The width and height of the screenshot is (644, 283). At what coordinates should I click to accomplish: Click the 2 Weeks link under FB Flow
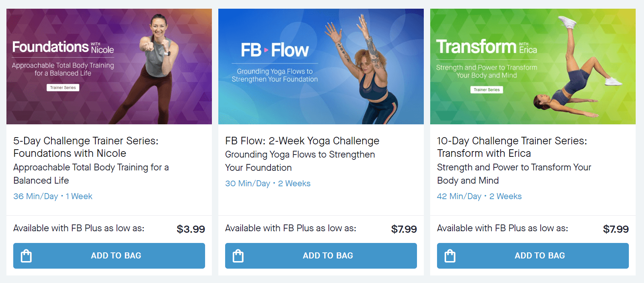click(294, 183)
